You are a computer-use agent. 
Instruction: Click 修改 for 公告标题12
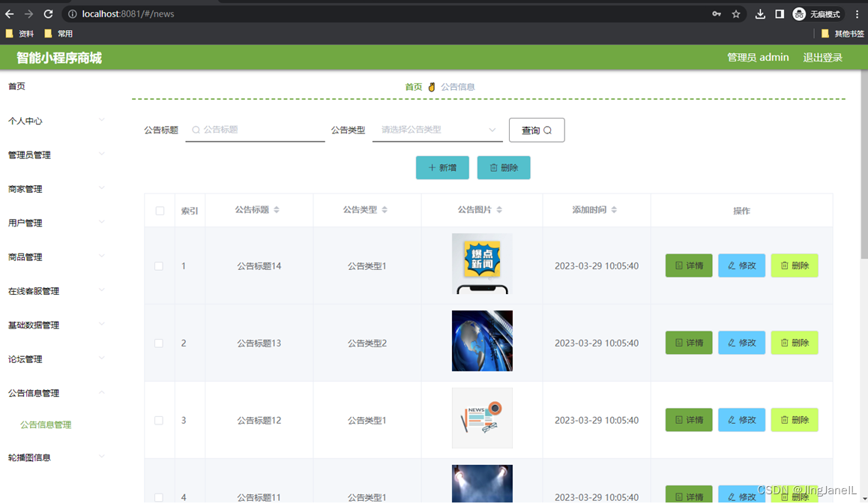click(x=742, y=420)
